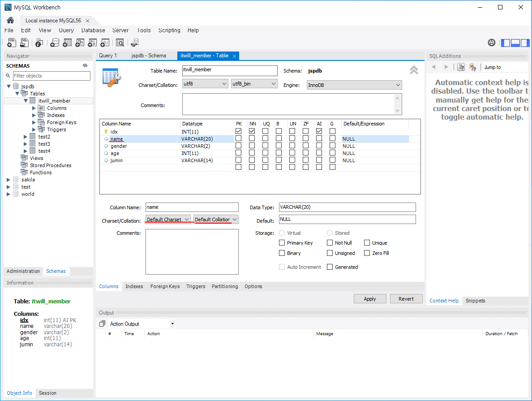Go back in SQL Additions help
Screen dimensions: 532x401
[433, 67]
